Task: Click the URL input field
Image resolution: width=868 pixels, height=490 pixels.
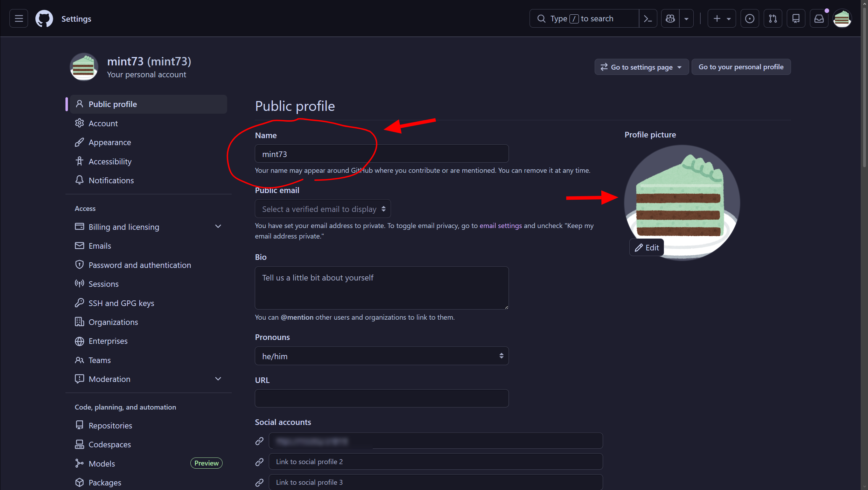Action: (381, 398)
